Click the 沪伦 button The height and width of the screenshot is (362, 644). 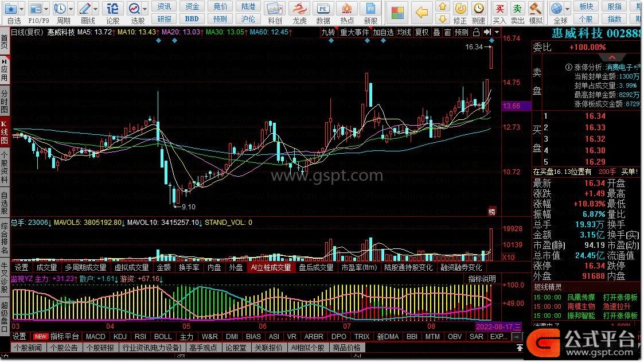coord(248,19)
